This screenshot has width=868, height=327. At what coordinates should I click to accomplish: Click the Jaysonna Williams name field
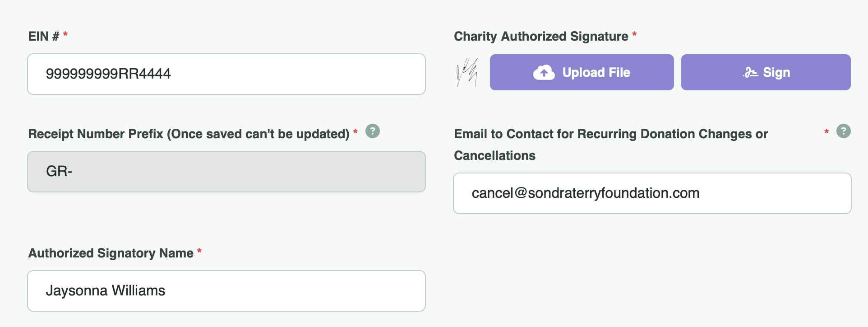coord(226,291)
